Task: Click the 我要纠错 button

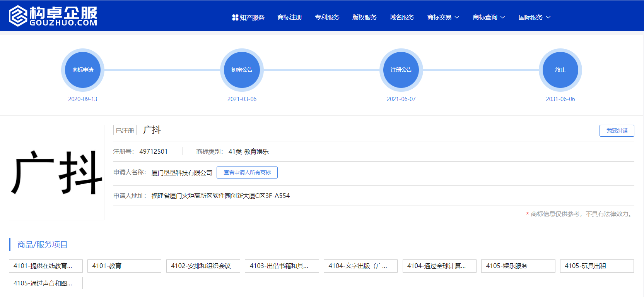Action: [617, 130]
